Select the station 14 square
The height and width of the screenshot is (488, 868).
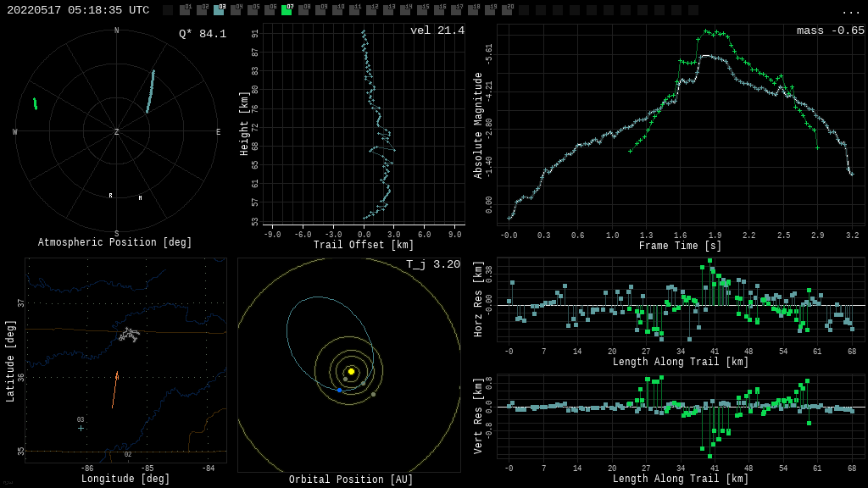coord(404,10)
